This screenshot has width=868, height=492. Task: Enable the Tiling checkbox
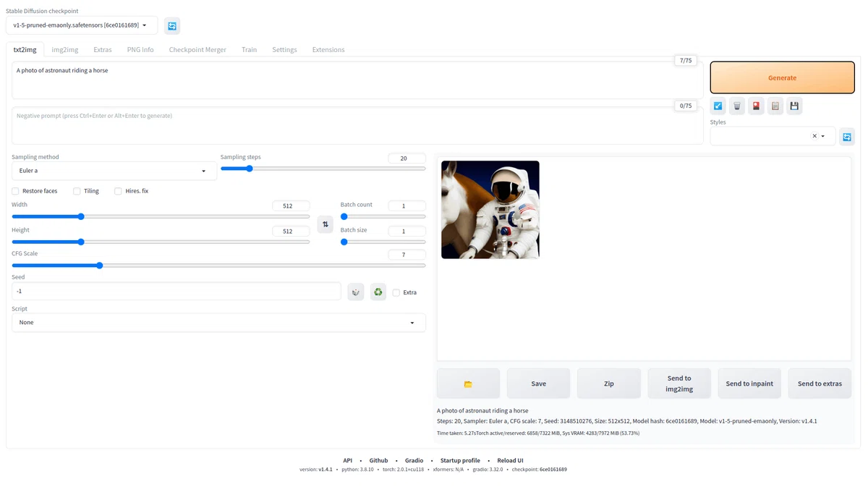pyautogui.click(x=77, y=191)
